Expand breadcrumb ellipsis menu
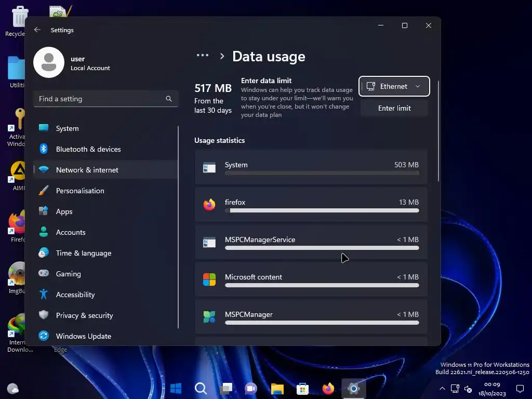Screen dimensions: 532x399 pyautogui.click(x=203, y=55)
